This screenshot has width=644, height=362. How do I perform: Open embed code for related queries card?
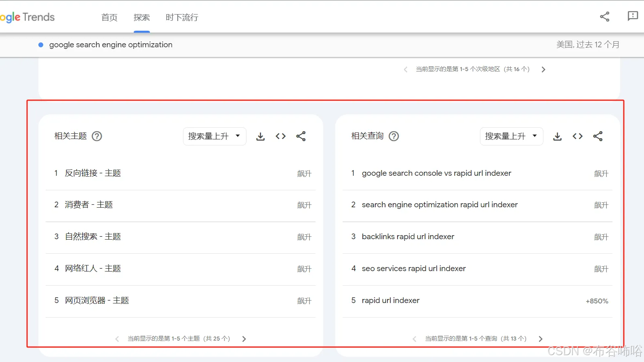pyautogui.click(x=578, y=136)
